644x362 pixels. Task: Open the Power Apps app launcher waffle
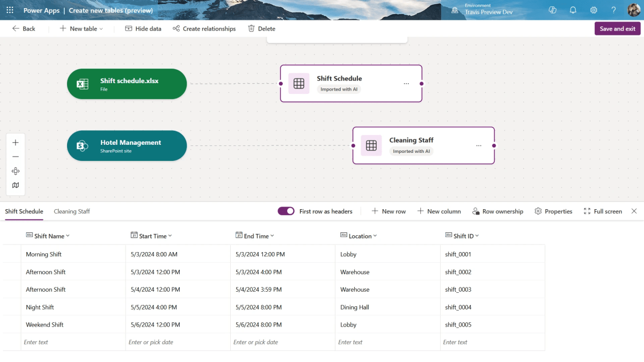[10, 10]
